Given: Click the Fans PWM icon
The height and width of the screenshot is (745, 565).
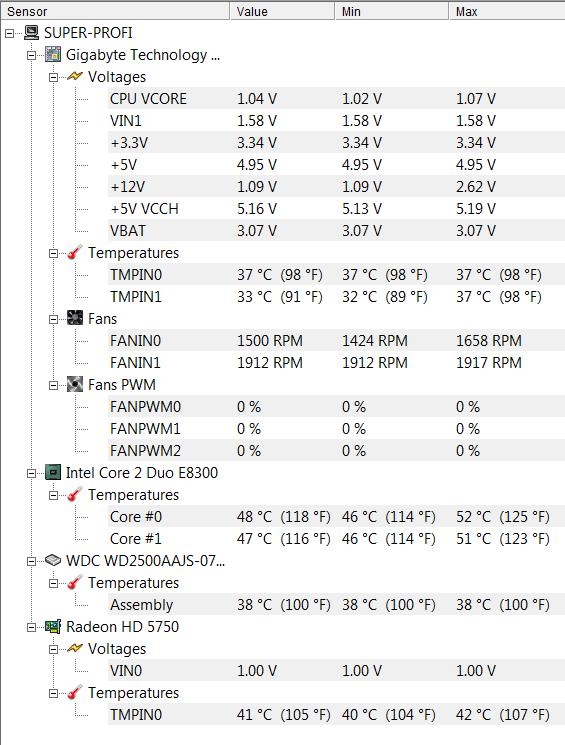Looking at the screenshot, I should tap(75, 384).
